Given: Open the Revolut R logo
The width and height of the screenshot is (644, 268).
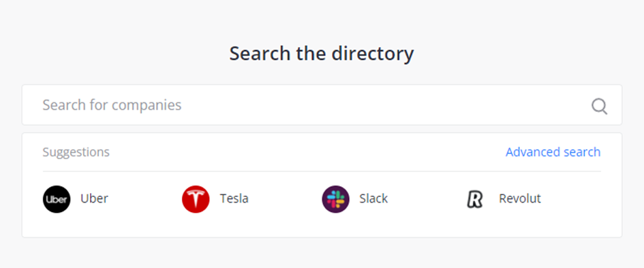Looking at the screenshot, I should 475,199.
